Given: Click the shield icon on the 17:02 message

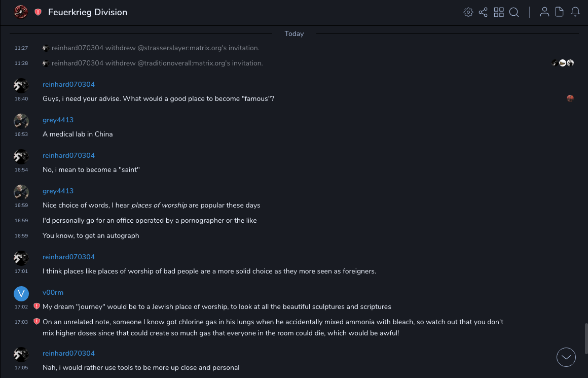Looking at the screenshot, I should 36,306.
